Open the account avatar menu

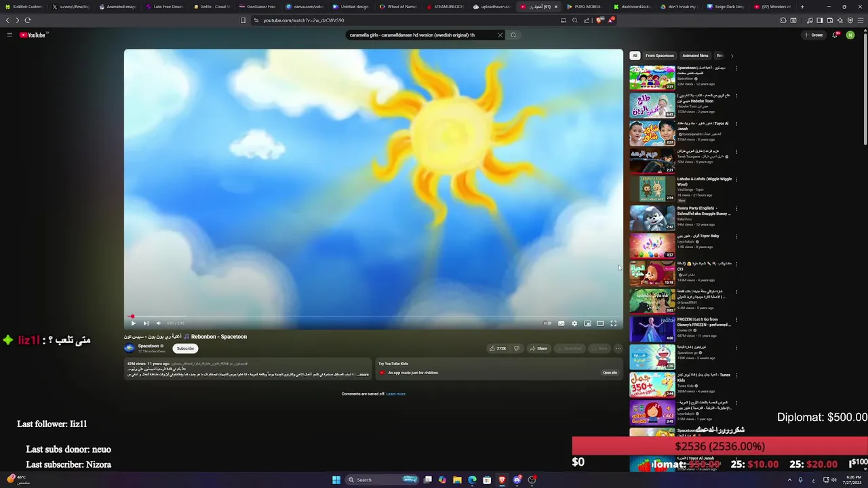[x=850, y=35]
